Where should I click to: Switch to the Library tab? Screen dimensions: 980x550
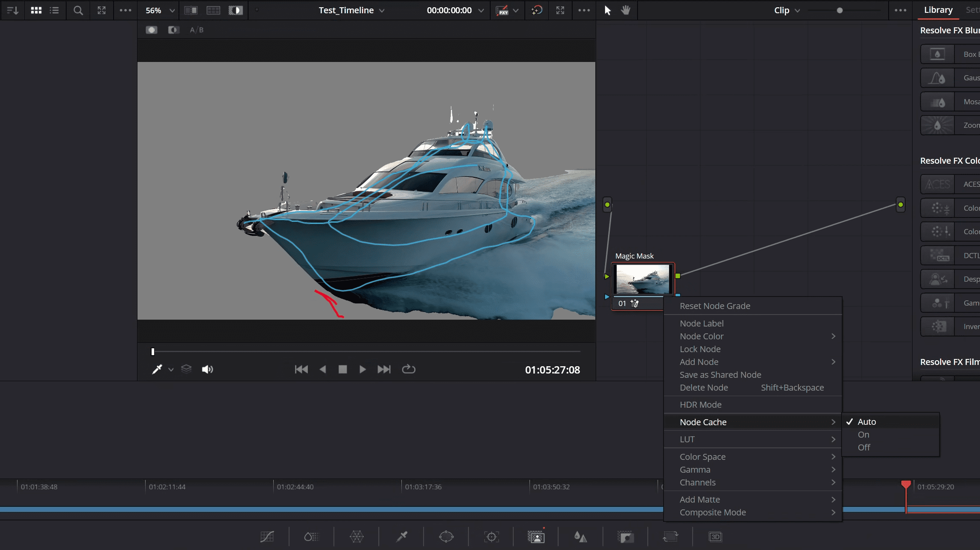(938, 10)
